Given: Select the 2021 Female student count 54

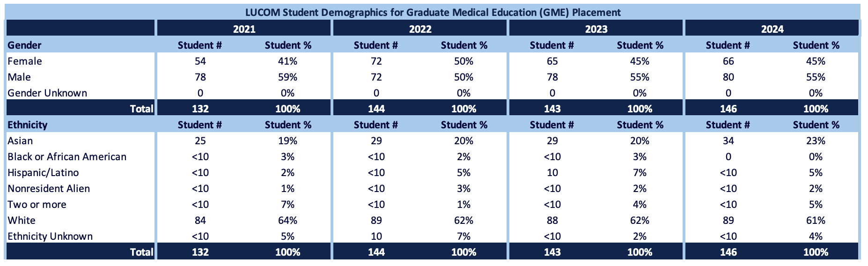Looking at the screenshot, I should tap(200, 61).
